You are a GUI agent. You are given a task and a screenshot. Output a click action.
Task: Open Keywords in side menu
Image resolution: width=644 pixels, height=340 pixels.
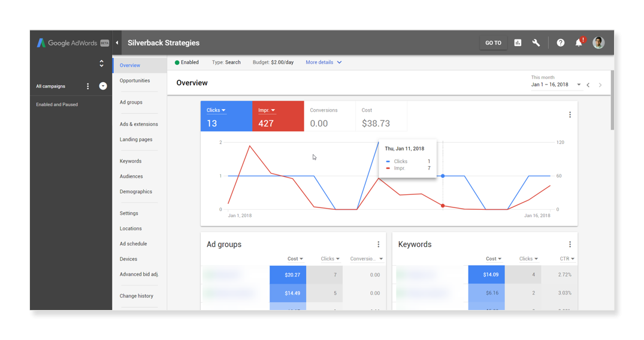[x=131, y=161]
